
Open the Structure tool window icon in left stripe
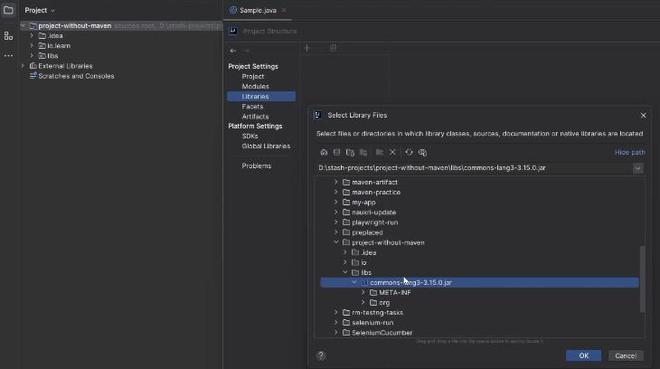tap(8, 36)
